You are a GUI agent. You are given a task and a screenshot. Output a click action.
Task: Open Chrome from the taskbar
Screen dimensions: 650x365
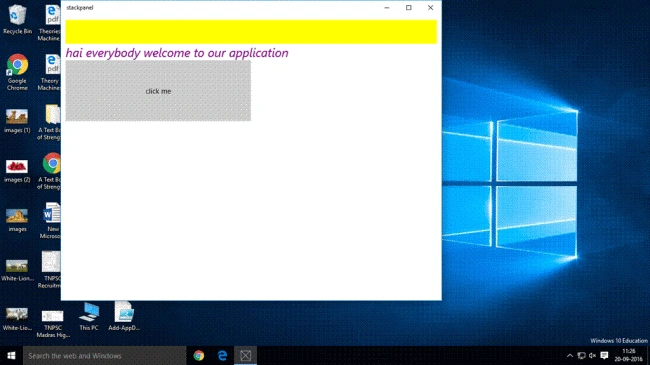click(x=199, y=355)
